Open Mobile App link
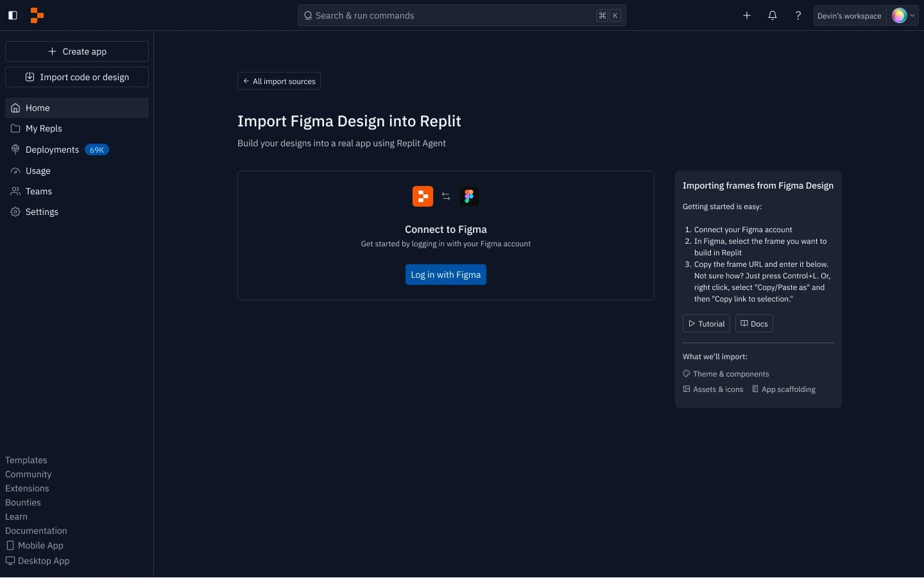Screen dimensions: 924x578 tap(35, 545)
